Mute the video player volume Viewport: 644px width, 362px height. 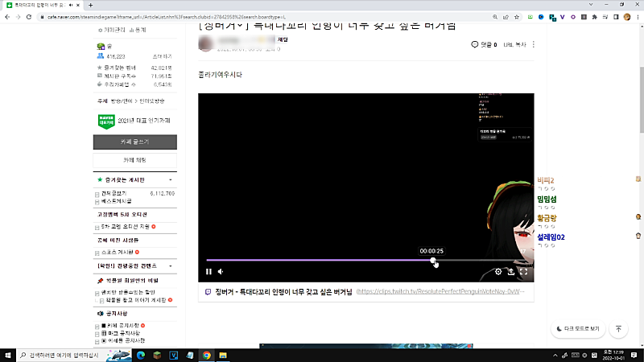(221, 272)
